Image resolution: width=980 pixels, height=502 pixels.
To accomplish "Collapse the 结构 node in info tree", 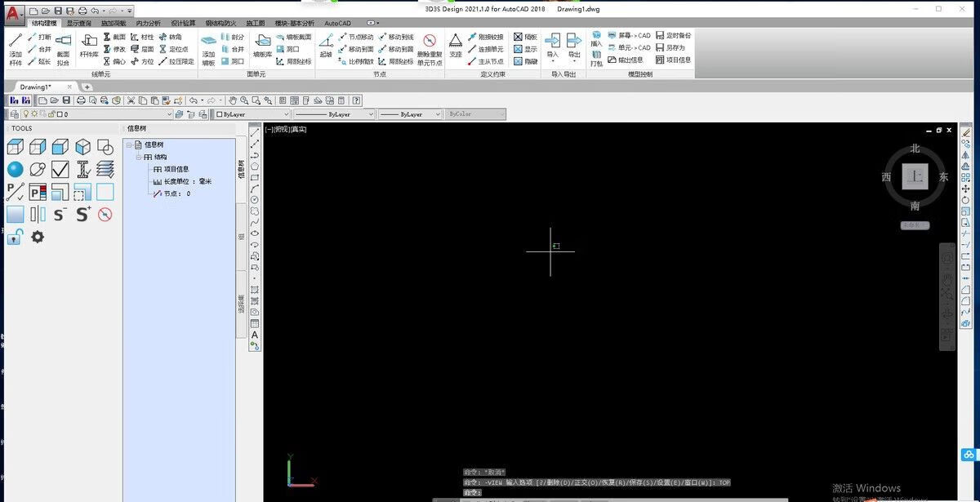I will pyautogui.click(x=139, y=157).
